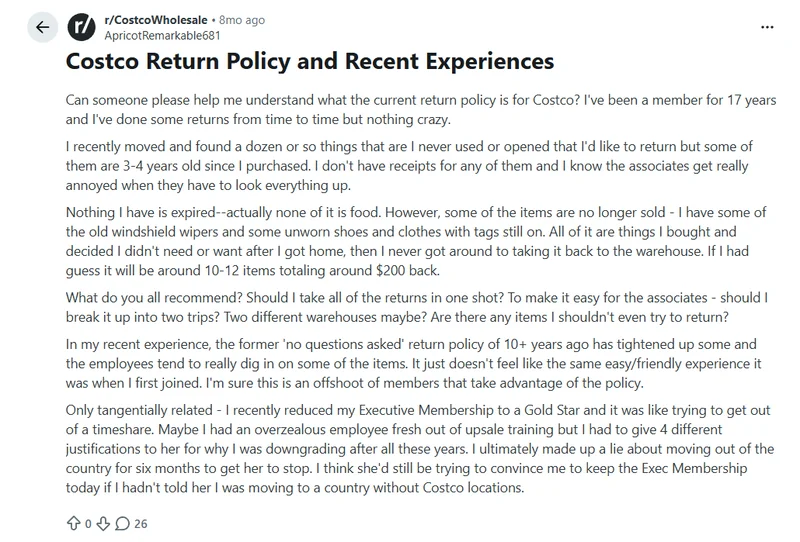Click the comment bubble icon
This screenshot has width=800, height=542.
click(x=121, y=522)
